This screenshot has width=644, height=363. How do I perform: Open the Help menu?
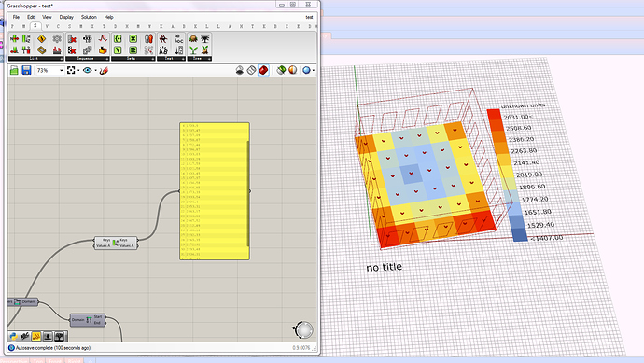pos(108,17)
